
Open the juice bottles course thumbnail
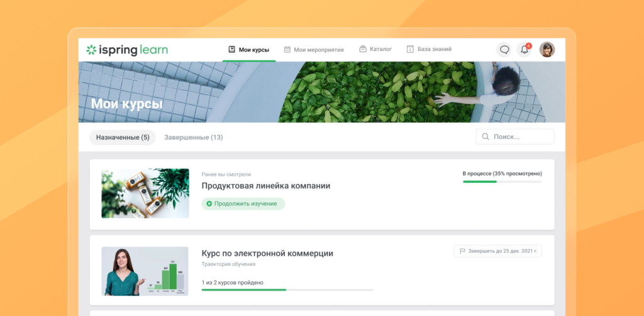145,193
